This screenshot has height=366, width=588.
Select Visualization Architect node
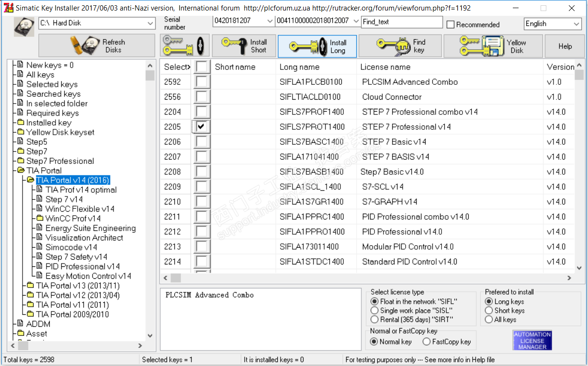[84, 238]
